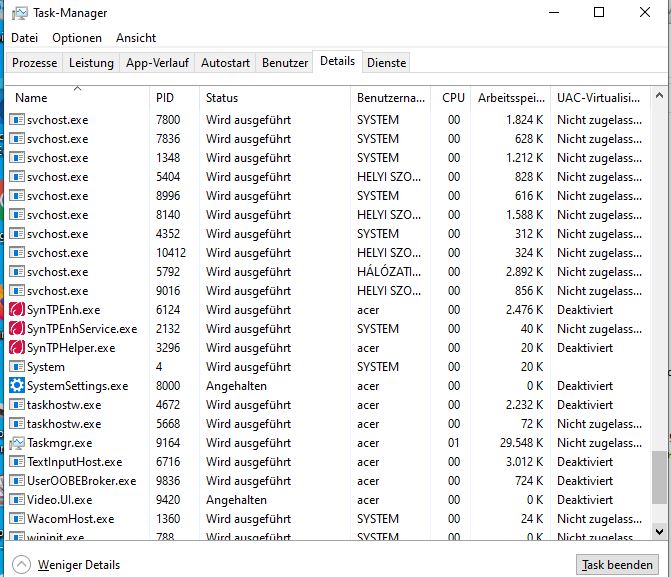This screenshot has height=577, width=671.
Task: Click the scrollbar up arrow
Action: coord(659,96)
